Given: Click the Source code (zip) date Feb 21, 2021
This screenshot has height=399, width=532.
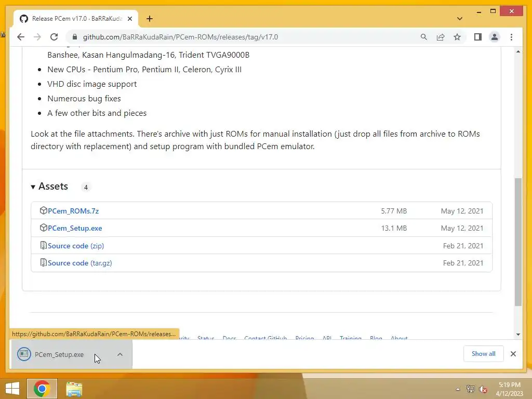Looking at the screenshot, I should click(463, 246).
